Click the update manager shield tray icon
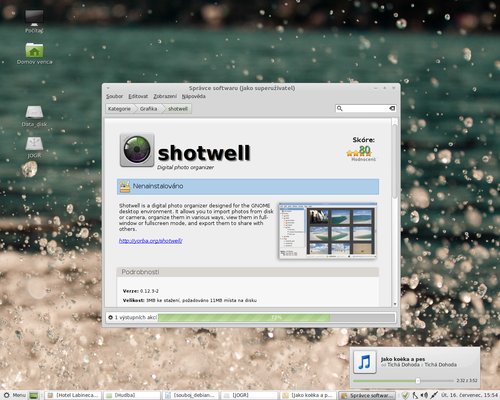The height and width of the screenshot is (400, 500). (405, 395)
